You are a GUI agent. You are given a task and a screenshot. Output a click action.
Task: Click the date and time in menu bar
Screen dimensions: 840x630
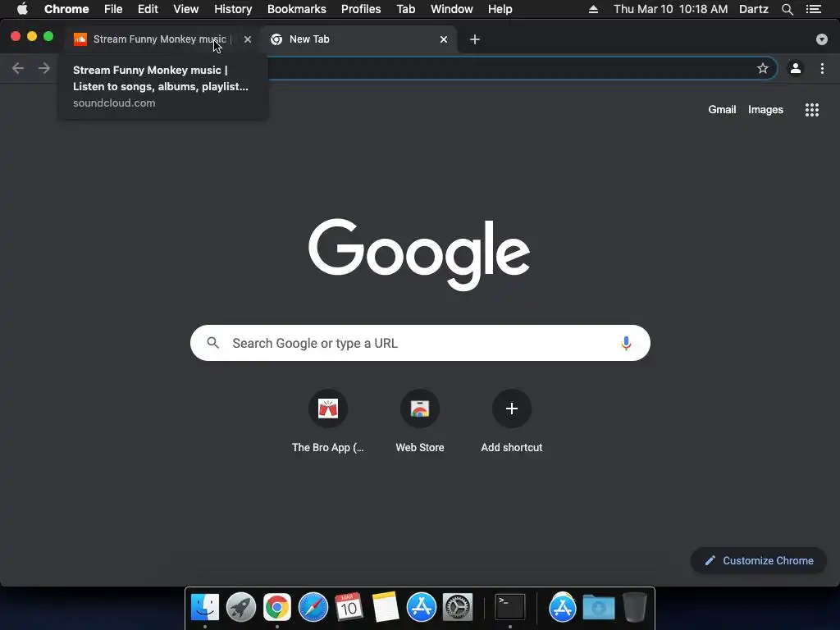click(x=671, y=9)
